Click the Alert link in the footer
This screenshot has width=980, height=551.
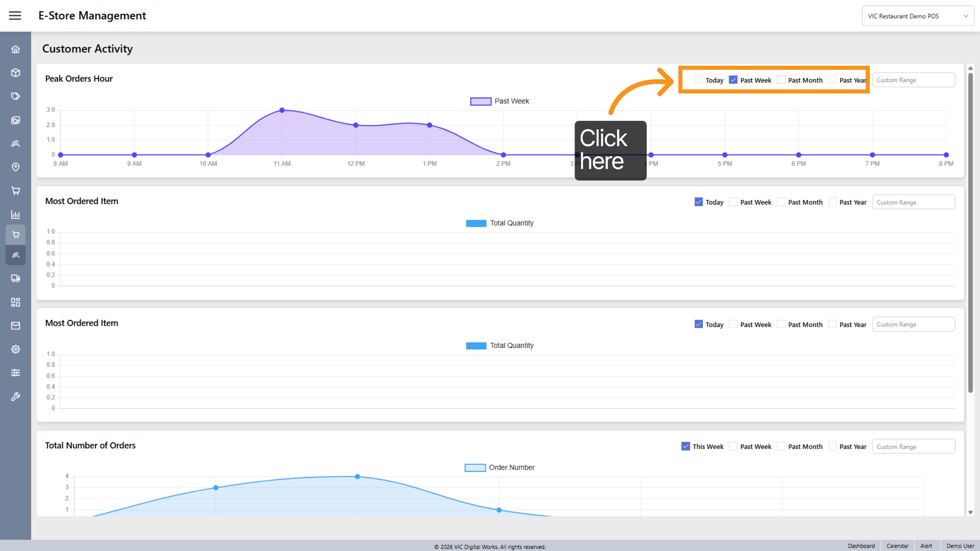click(927, 546)
